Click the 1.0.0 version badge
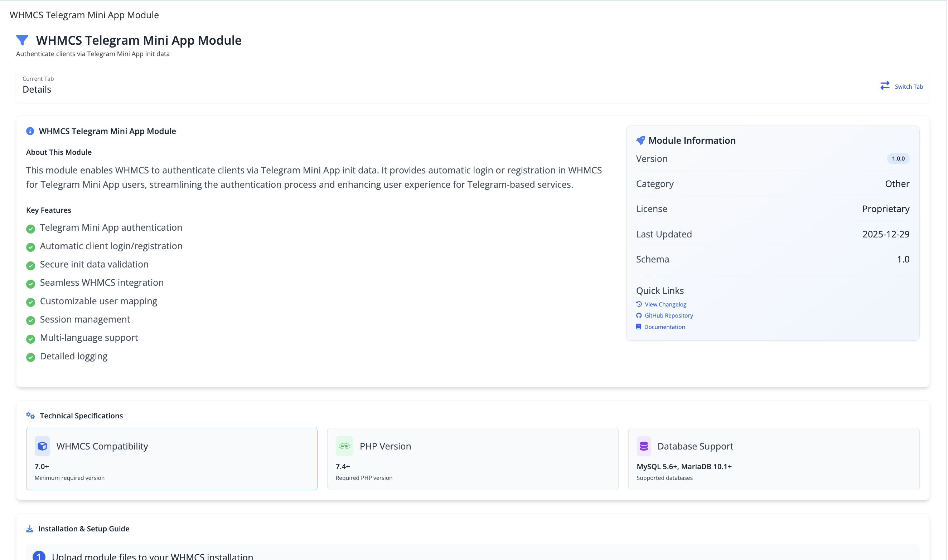This screenshot has height=560, width=948. click(x=898, y=158)
